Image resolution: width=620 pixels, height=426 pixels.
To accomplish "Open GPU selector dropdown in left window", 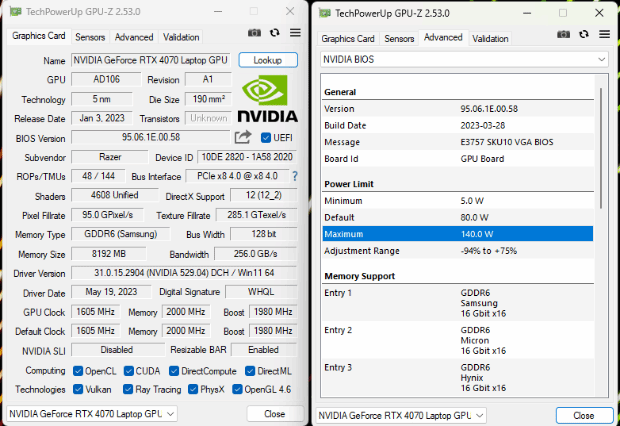I will pyautogui.click(x=92, y=414).
